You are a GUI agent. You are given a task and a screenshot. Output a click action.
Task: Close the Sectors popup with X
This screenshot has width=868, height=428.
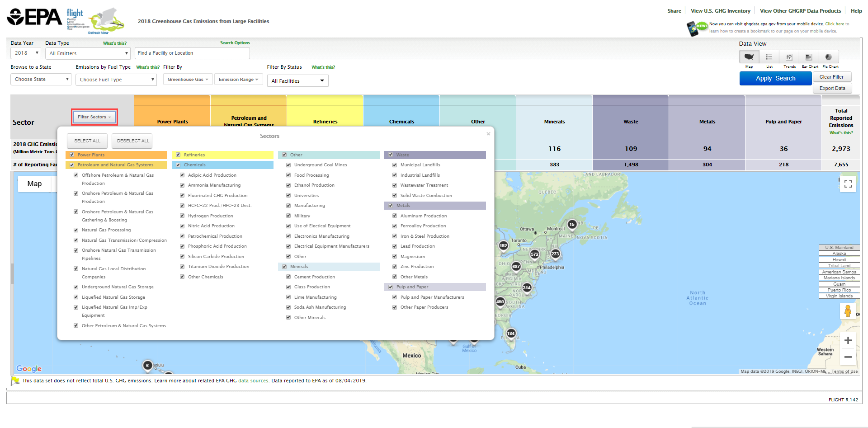click(x=488, y=134)
